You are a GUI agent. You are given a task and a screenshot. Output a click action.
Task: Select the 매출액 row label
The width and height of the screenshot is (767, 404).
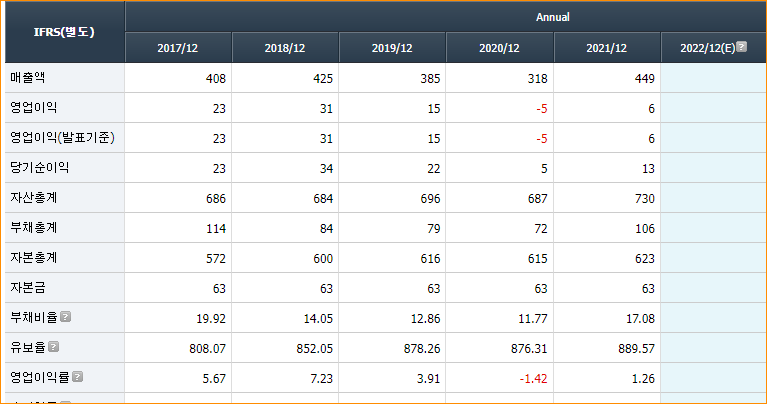28,78
